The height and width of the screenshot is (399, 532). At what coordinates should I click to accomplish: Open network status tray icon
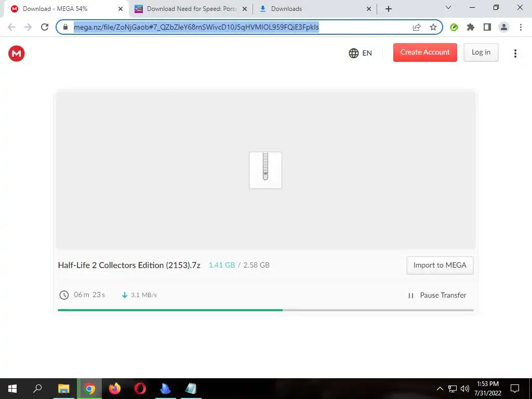tap(453, 389)
